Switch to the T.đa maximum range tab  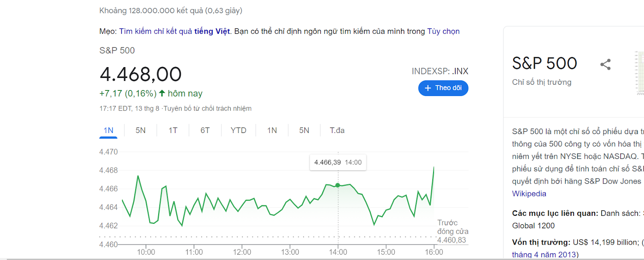click(337, 131)
